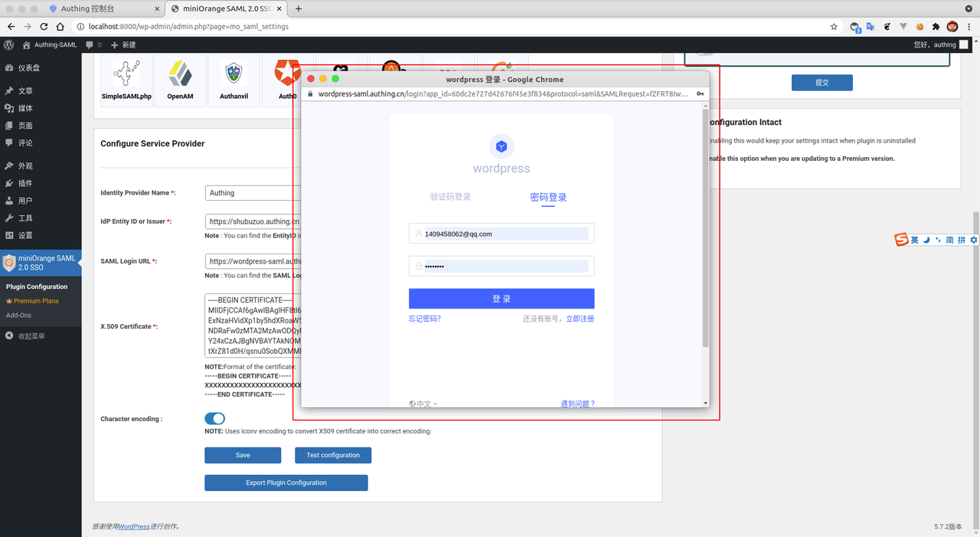Click main browser address bar

(x=452, y=26)
